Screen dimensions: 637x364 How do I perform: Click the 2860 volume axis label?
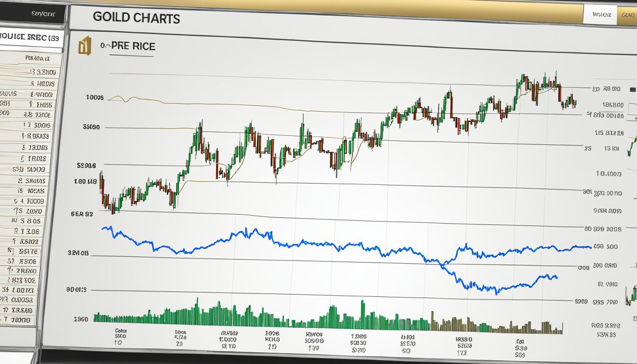coord(82,319)
